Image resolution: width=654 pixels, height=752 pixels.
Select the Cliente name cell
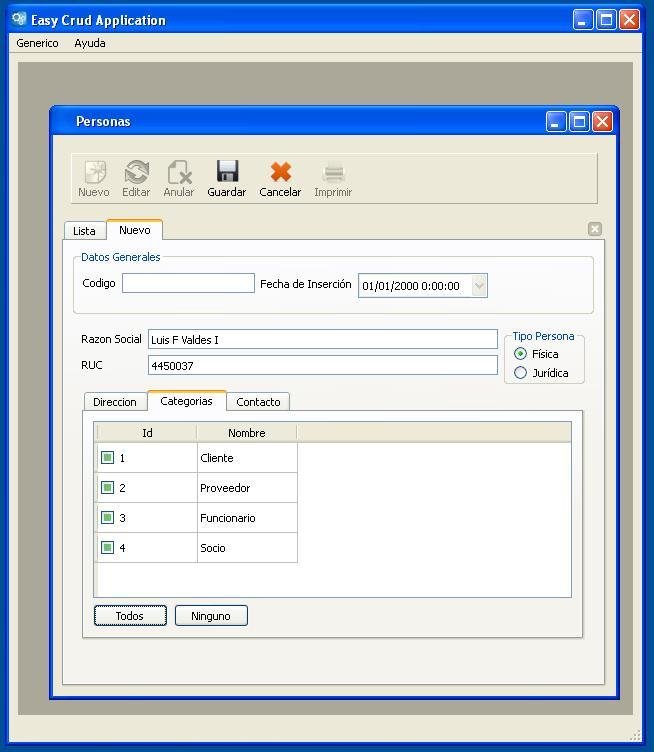tap(247, 458)
